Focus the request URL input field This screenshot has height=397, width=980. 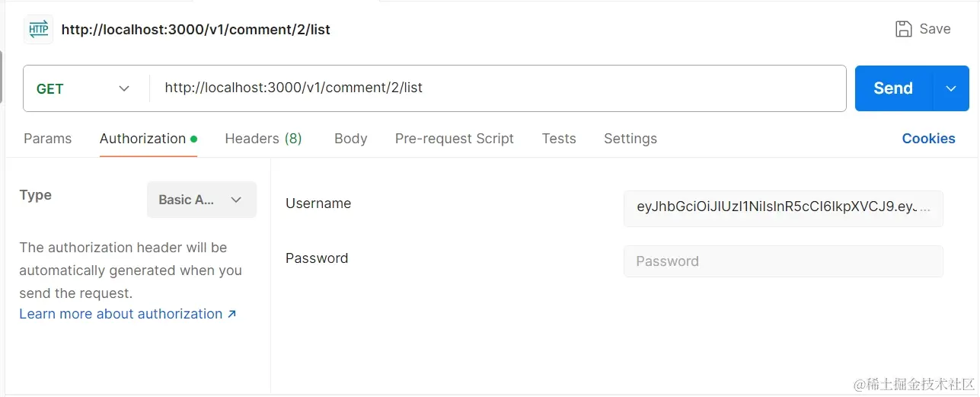tap(498, 88)
